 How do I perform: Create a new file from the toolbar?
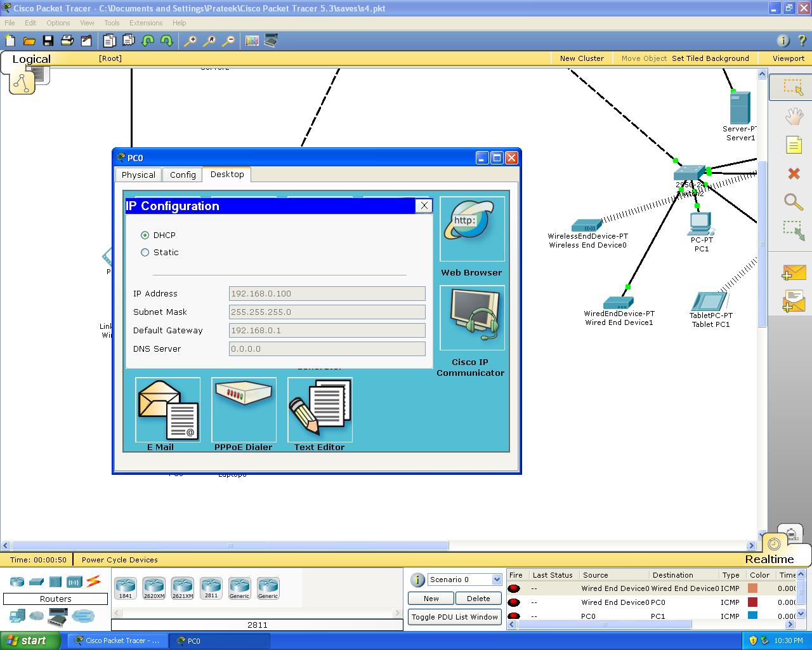(10, 41)
